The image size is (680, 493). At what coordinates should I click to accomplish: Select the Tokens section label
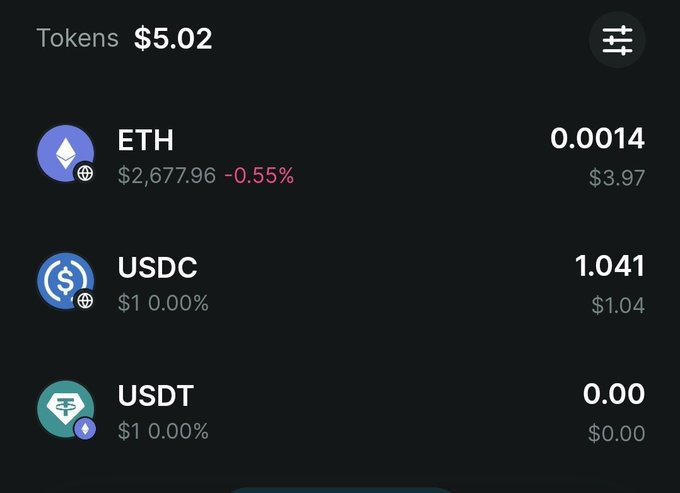pyautogui.click(x=78, y=38)
